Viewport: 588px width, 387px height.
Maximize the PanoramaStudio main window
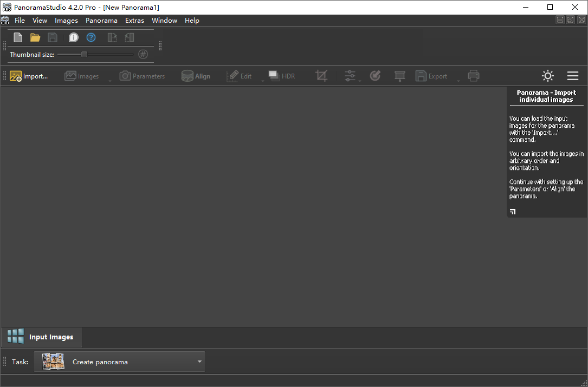pyautogui.click(x=550, y=7)
